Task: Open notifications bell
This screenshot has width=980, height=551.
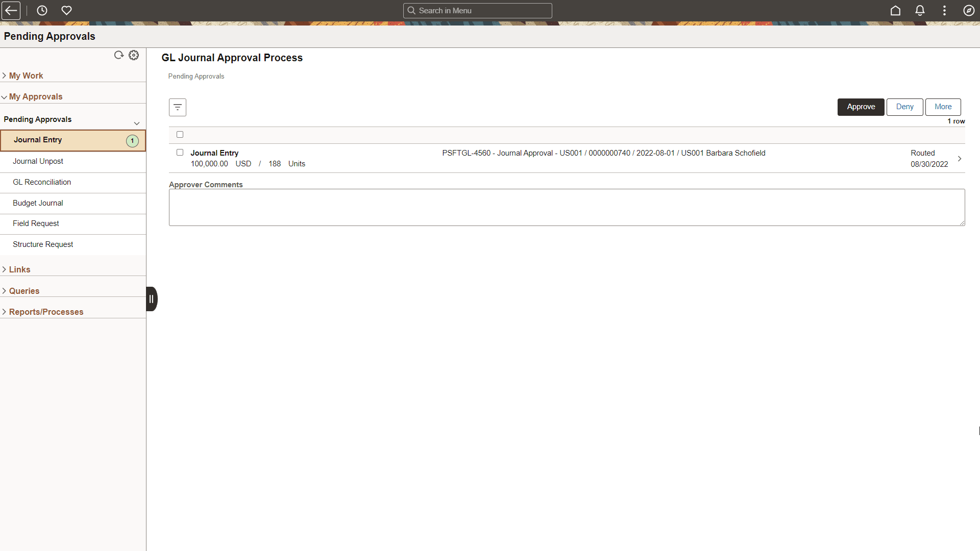Action: pos(919,10)
